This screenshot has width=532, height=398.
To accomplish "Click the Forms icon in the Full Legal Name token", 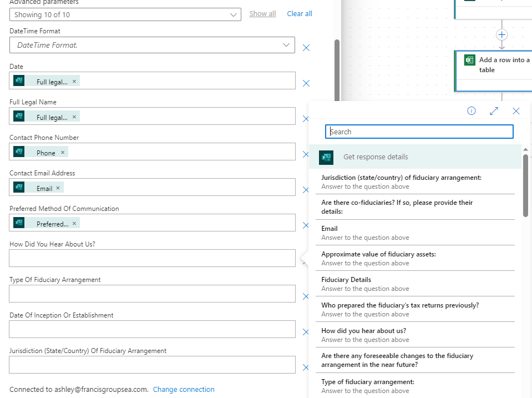I will tap(19, 116).
